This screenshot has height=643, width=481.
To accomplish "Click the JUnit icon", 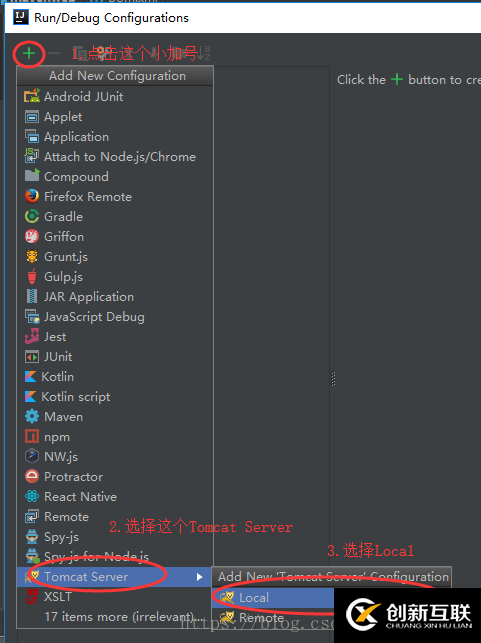I will [32, 357].
